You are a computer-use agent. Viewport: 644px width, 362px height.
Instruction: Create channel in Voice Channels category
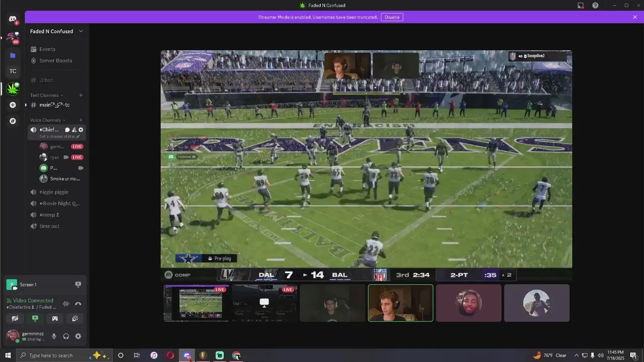tap(80, 120)
